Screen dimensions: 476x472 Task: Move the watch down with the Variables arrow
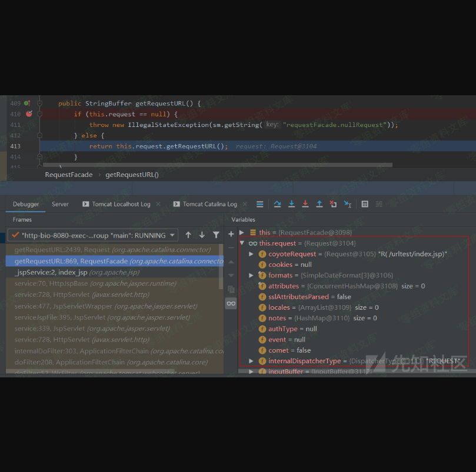pos(231,276)
